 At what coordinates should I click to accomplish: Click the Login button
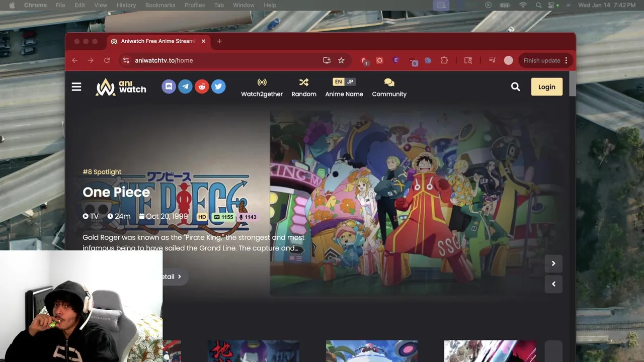click(x=547, y=87)
